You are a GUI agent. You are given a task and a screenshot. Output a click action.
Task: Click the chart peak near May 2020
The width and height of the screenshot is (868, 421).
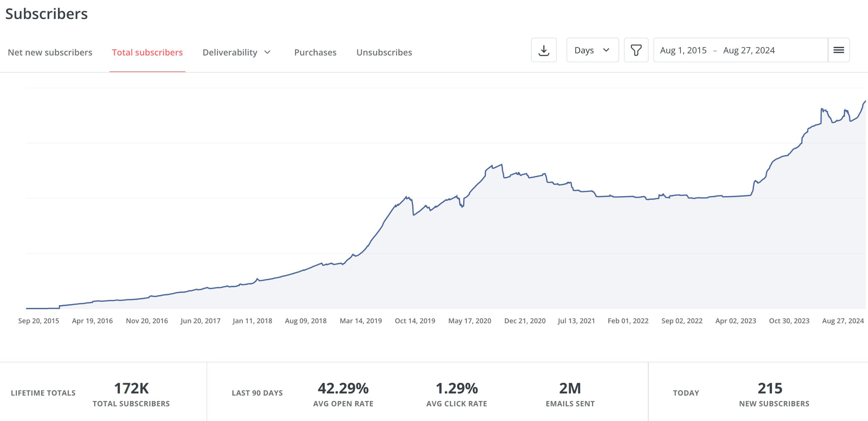(501, 165)
